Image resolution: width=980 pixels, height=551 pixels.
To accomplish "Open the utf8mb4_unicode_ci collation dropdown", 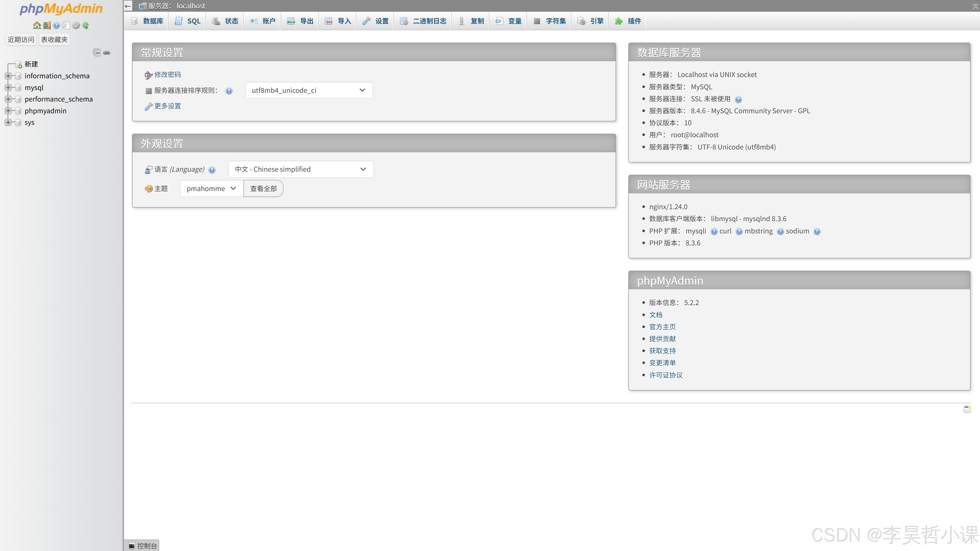I will pos(309,90).
